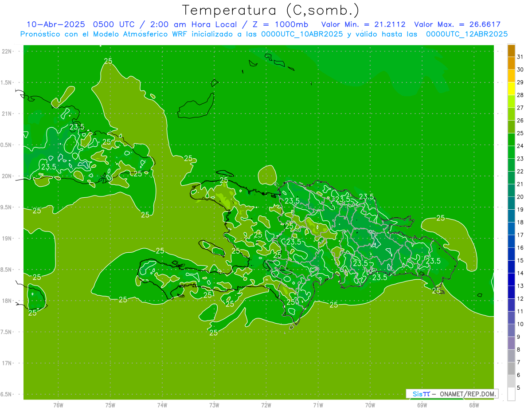Click the 'ONAMET/REP.DOM.' credit label

point(468,394)
